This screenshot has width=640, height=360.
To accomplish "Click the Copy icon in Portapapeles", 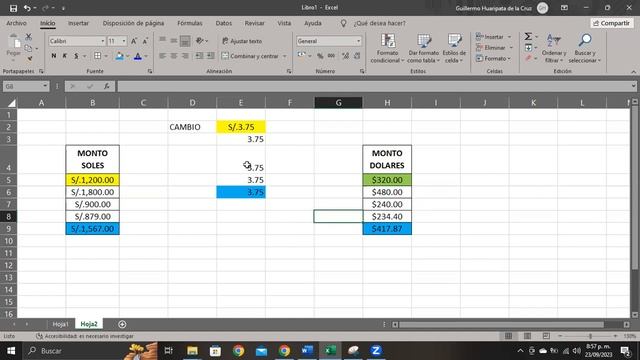I will [29, 48].
